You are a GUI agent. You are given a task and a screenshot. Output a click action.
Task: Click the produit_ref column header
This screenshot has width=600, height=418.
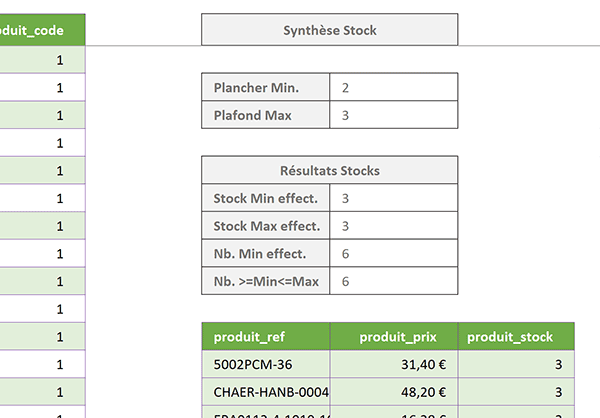click(x=266, y=336)
